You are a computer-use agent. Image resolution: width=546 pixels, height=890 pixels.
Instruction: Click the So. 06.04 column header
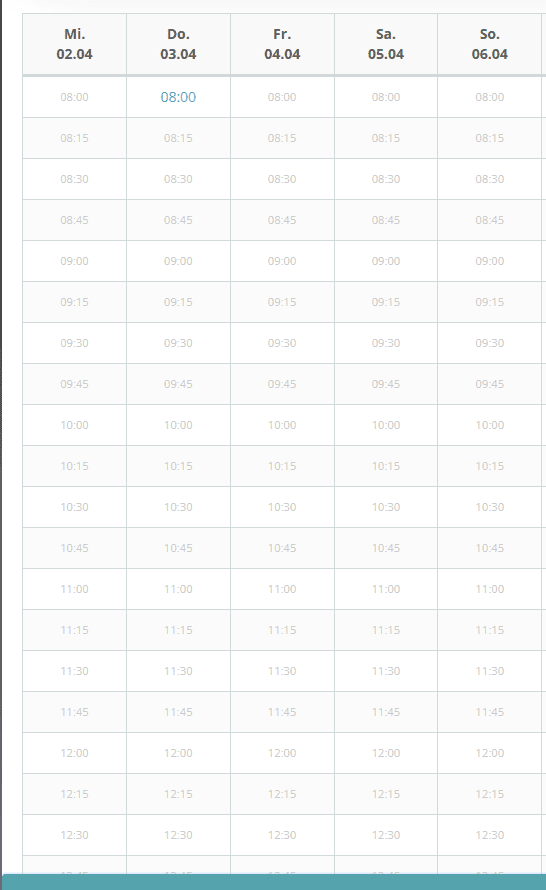click(x=490, y=44)
